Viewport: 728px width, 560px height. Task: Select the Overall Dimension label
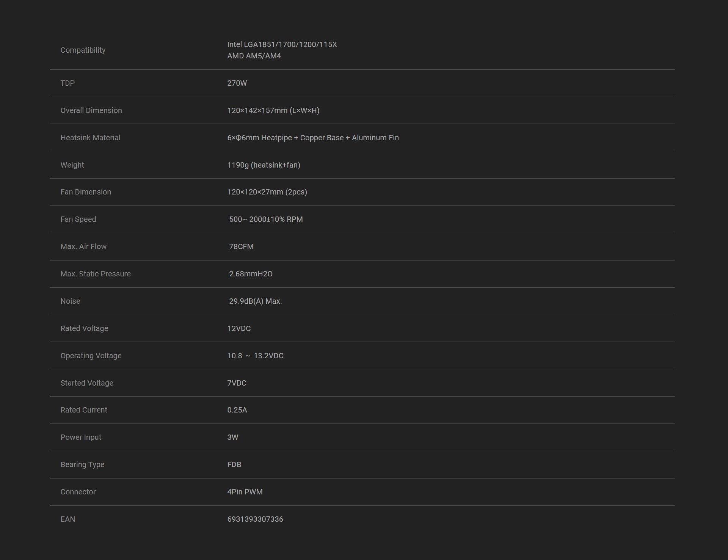point(91,110)
